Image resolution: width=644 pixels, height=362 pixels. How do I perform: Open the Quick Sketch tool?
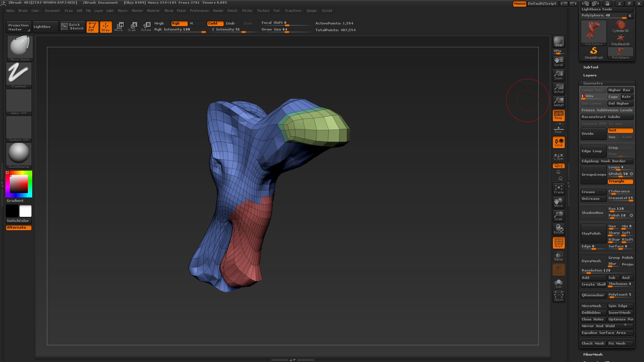coord(72,26)
